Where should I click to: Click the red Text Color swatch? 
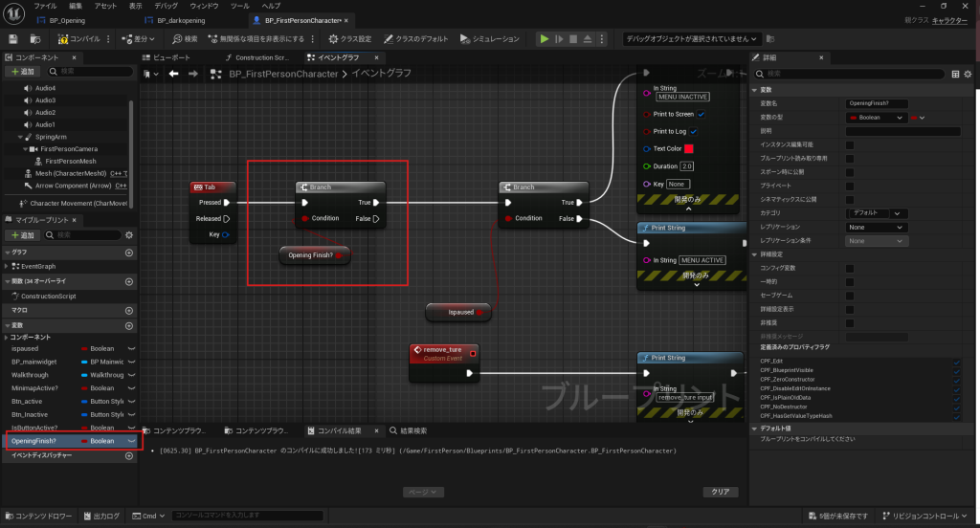(x=688, y=149)
